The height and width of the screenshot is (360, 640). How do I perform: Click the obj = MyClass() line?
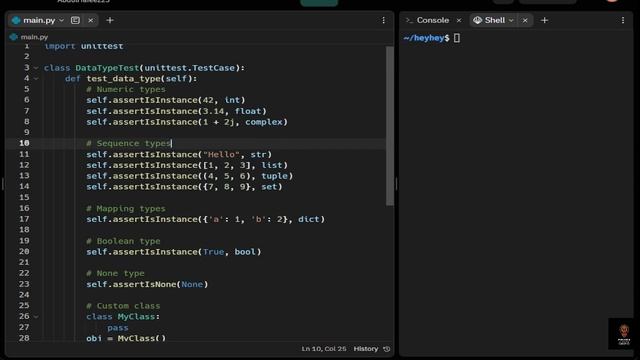click(126, 338)
